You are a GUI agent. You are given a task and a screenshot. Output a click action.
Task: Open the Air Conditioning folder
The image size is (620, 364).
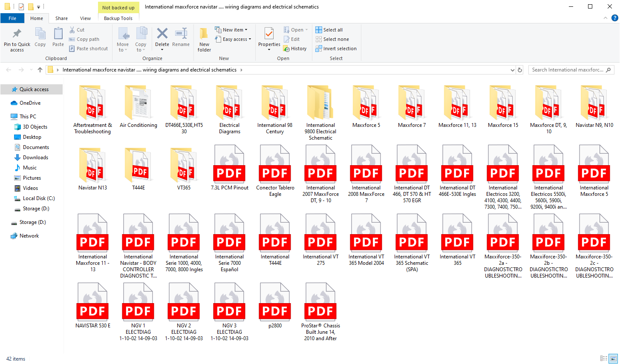coord(138,106)
